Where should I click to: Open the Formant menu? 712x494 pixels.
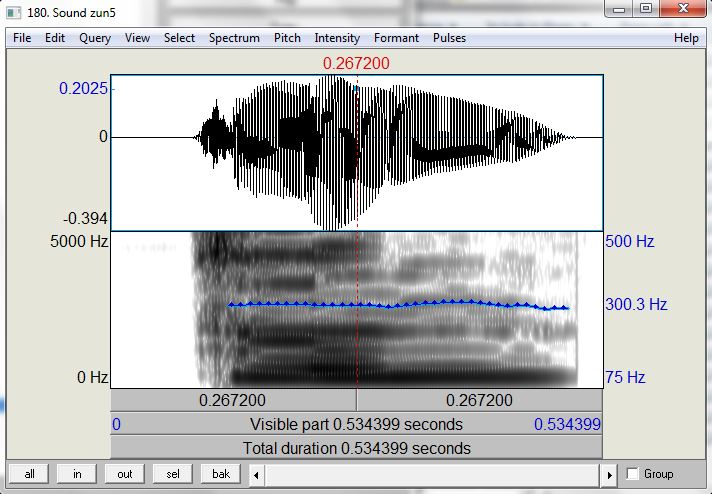point(396,38)
